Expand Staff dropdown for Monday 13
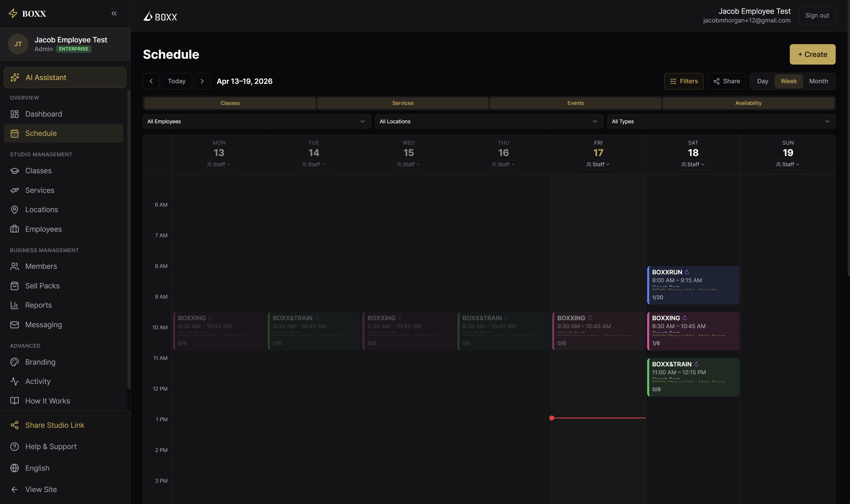The height and width of the screenshot is (504, 850). pos(219,164)
